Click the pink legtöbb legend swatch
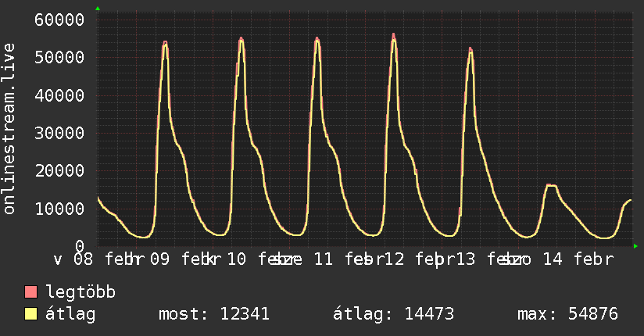 click(31, 293)
